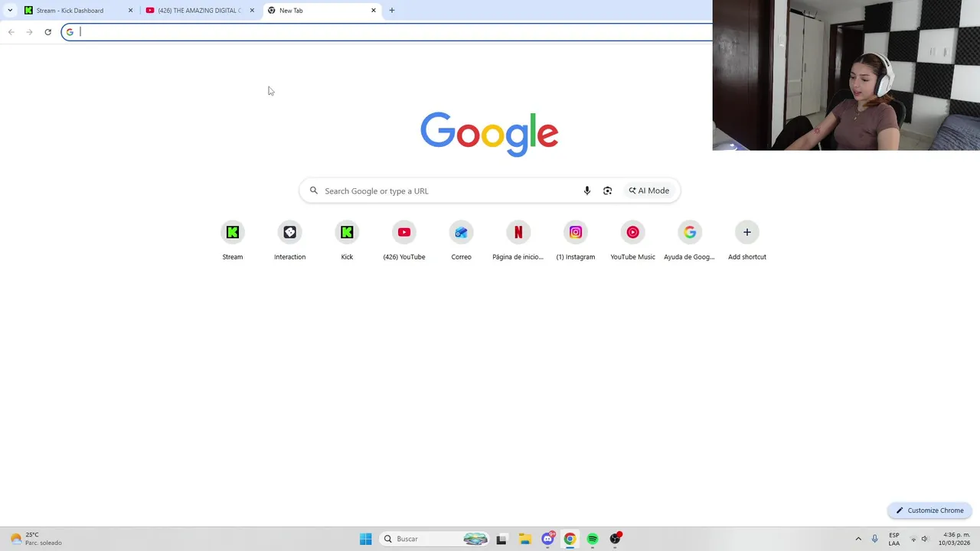The width and height of the screenshot is (980, 551).
Task: Open the Windows Start menu
Action: pos(366,539)
